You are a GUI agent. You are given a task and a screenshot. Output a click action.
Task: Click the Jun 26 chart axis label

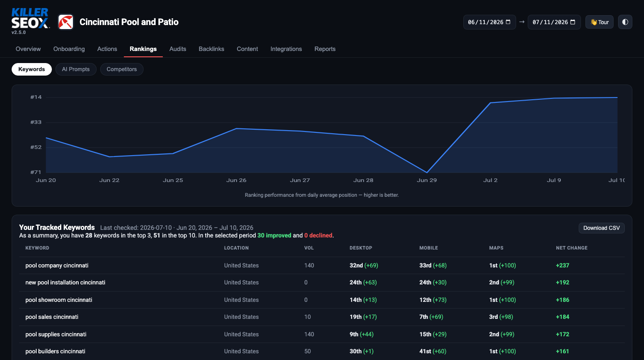(236, 180)
